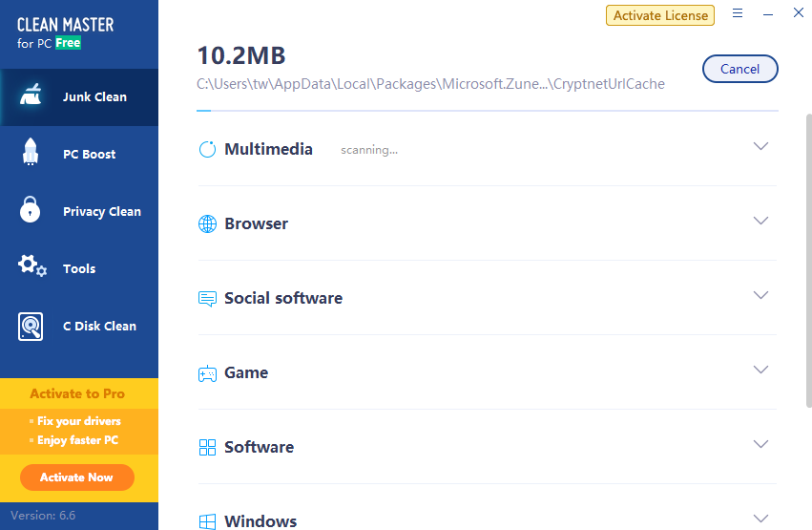Expand the Social software chevron

760,295
